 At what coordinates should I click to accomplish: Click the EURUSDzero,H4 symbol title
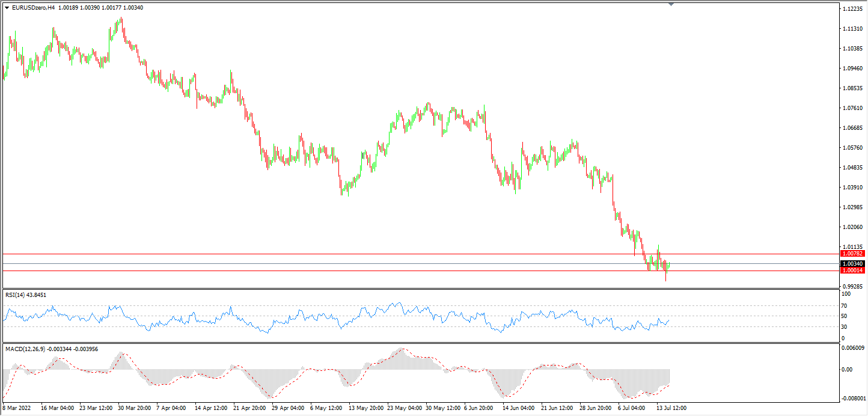[x=34, y=7]
